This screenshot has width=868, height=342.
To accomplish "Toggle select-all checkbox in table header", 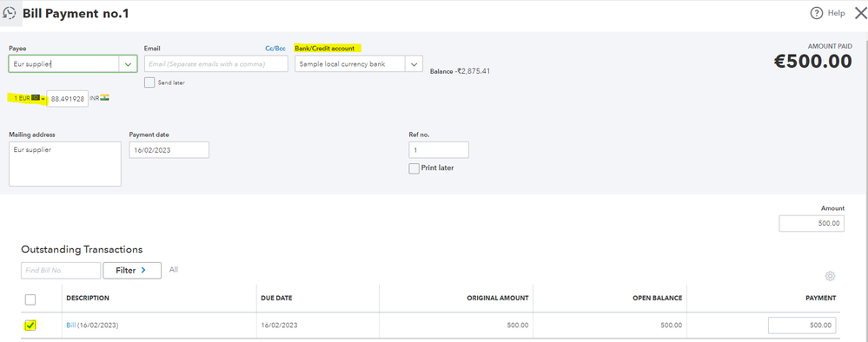I will tap(30, 299).
